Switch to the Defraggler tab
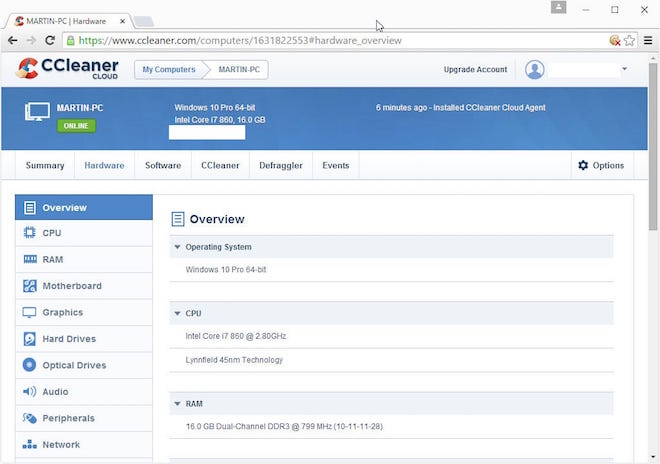Image resolution: width=660 pixels, height=464 pixels. click(x=281, y=165)
